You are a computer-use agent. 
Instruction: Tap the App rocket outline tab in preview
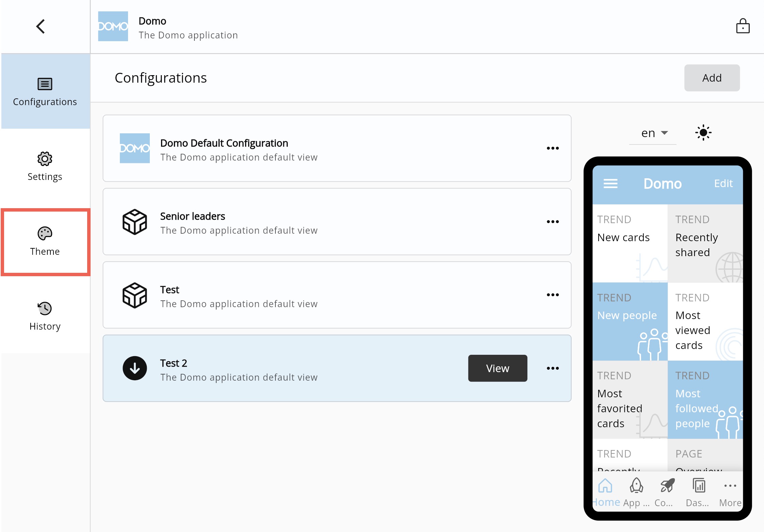click(x=636, y=492)
